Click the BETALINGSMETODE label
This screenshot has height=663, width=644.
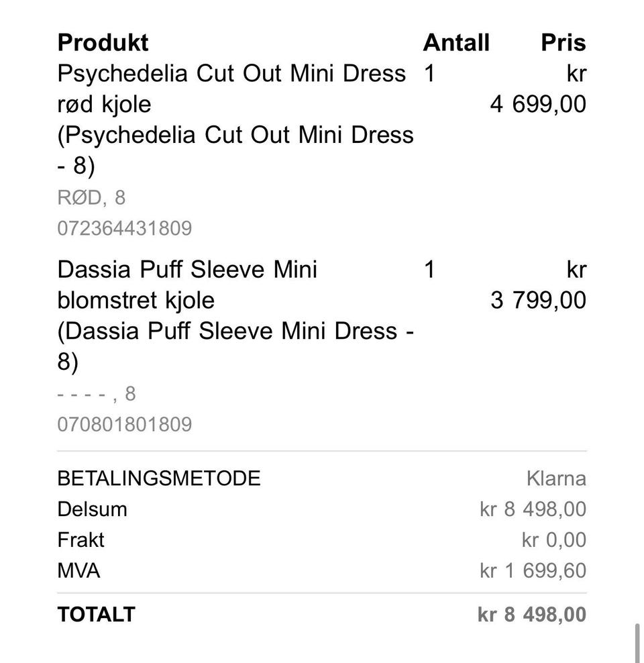coord(159,478)
